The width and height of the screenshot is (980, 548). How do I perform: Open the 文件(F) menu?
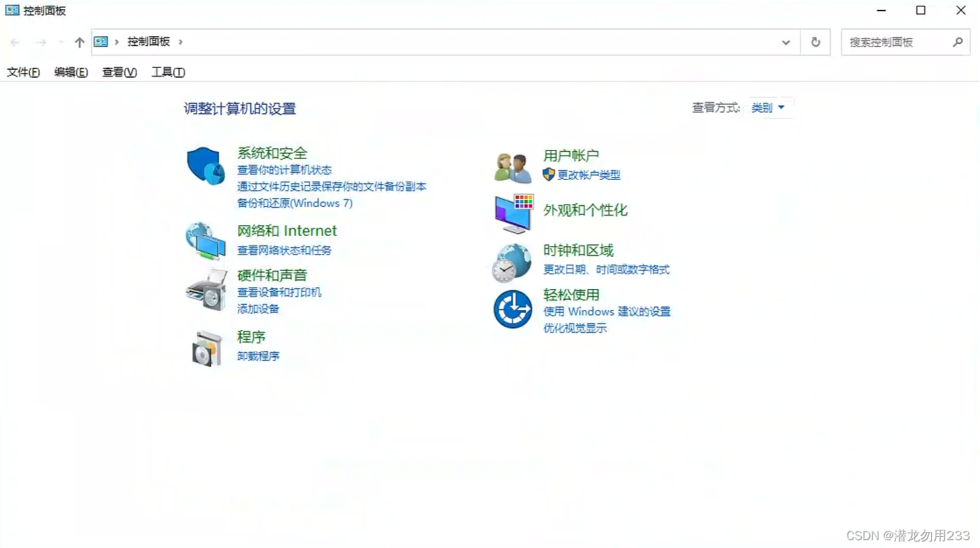point(23,72)
